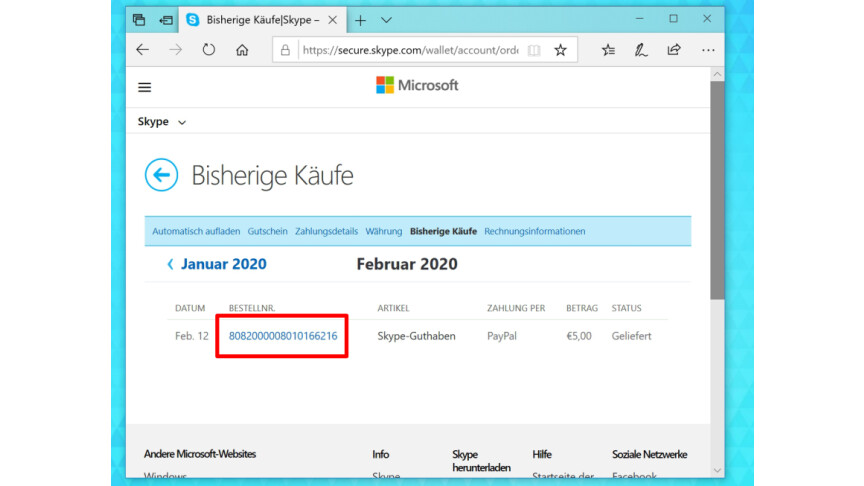Open the tabs-set-aside icon in the title bar

(x=139, y=20)
